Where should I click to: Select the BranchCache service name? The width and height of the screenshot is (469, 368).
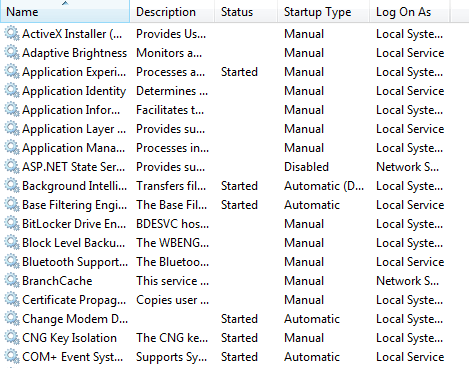57,281
